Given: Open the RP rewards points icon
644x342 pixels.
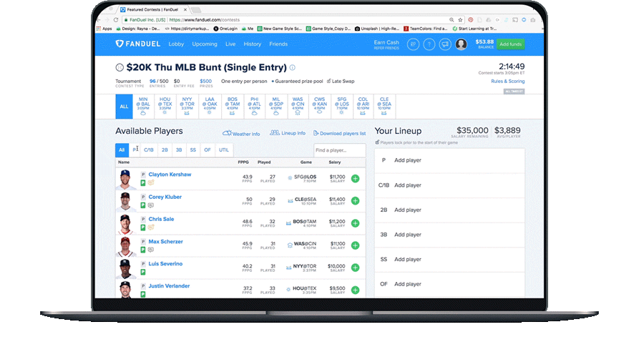Looking at the screenshot, I should coord(413,44).
